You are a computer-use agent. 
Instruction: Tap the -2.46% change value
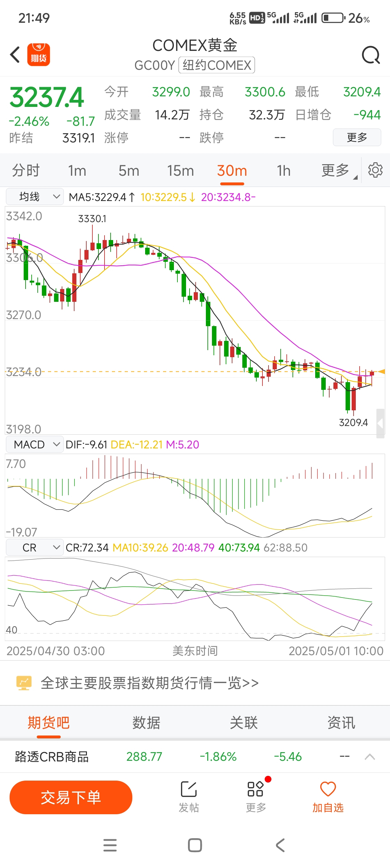click(29, 121)
